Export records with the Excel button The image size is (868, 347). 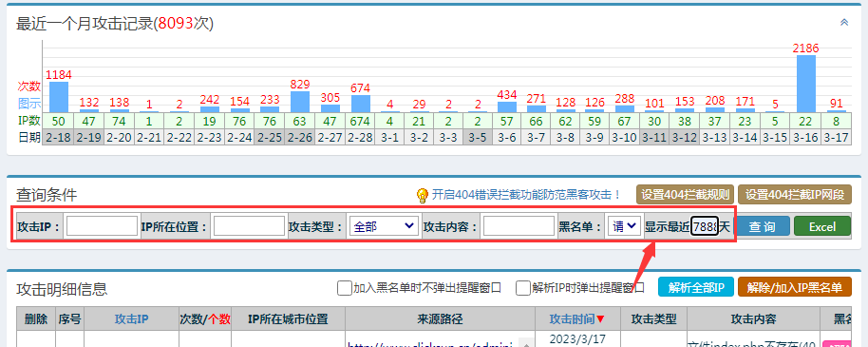pyautogui.click(x=822, y=226)
